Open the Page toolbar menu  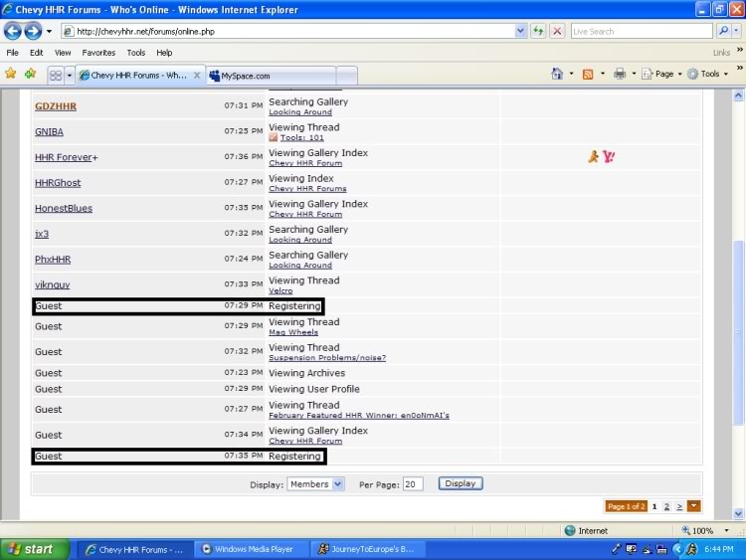[x=661, y=74]
